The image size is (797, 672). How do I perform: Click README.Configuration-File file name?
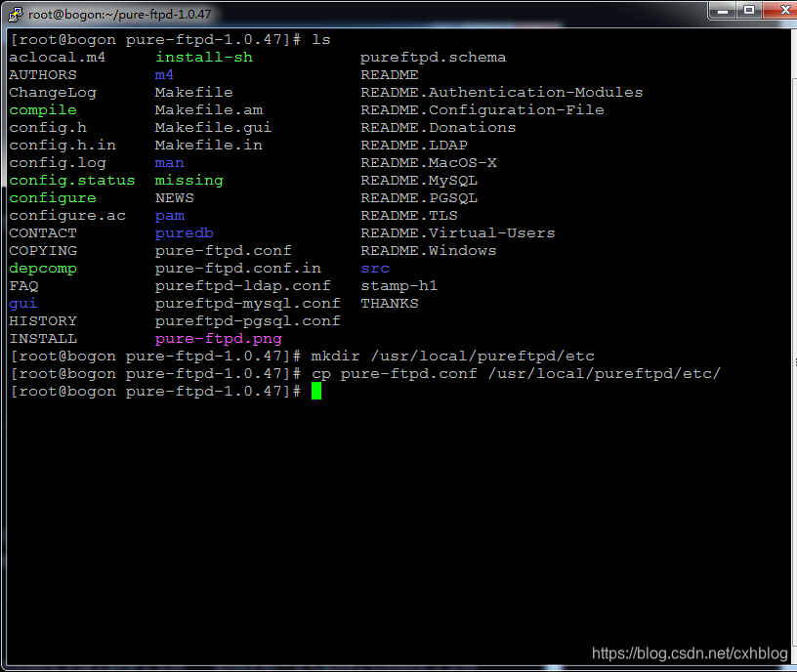pyautogui.click(x=482, y=110)
